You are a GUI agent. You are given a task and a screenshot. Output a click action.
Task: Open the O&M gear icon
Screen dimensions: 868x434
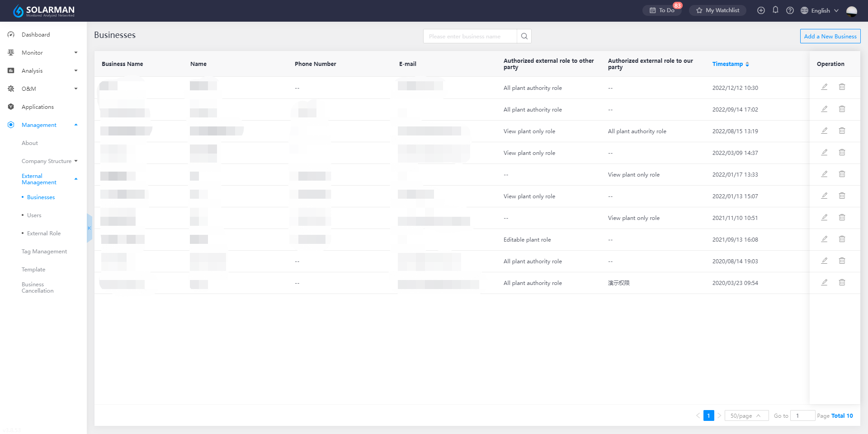11,89
